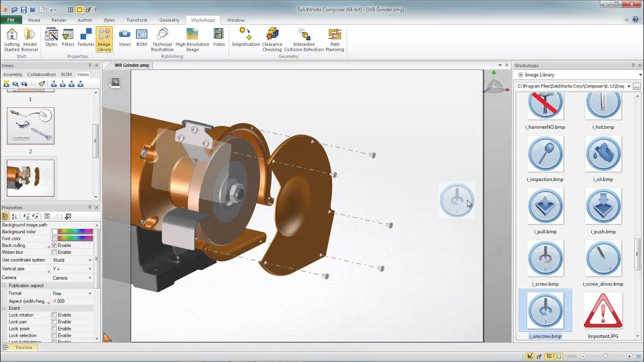The height and width of the screenshot is (362, 644).
Task: Enable Lock rotation checkbox
Action: 54,315
